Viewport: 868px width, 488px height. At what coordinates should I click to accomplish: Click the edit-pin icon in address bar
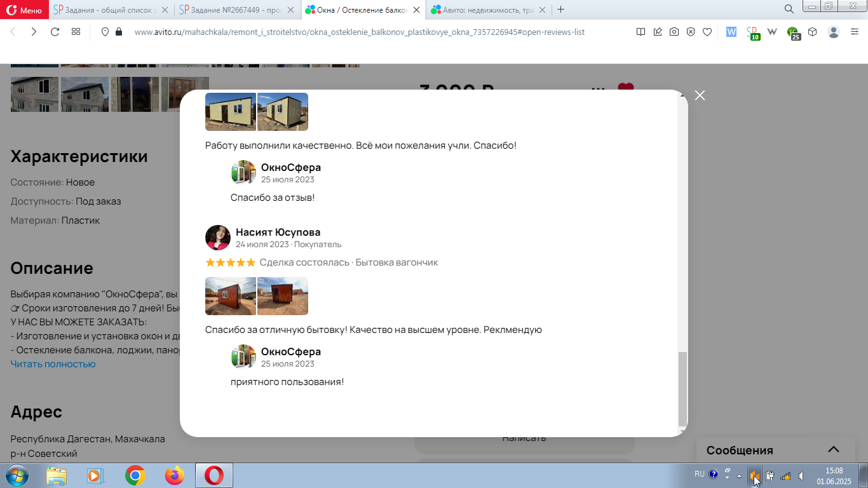[658, 32]
